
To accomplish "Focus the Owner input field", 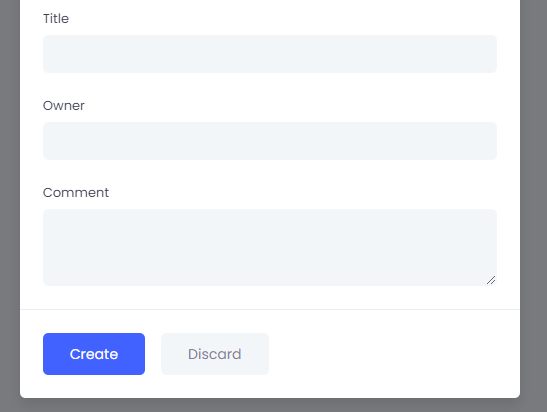I will 270,141.
